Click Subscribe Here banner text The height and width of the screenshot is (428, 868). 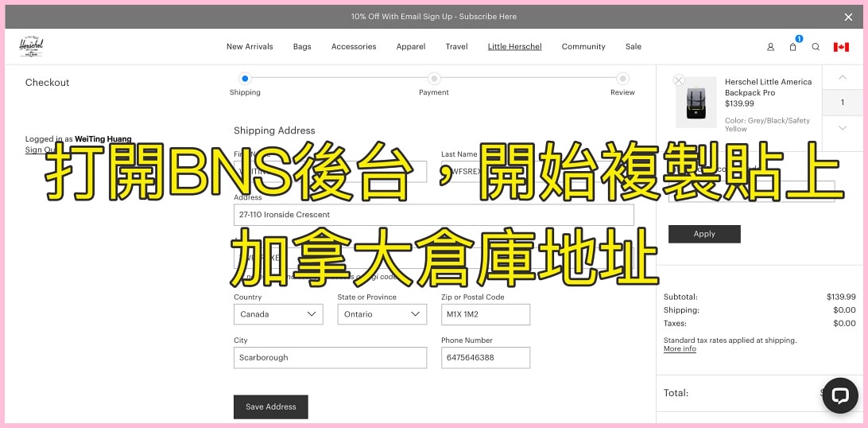coord(488,17)
